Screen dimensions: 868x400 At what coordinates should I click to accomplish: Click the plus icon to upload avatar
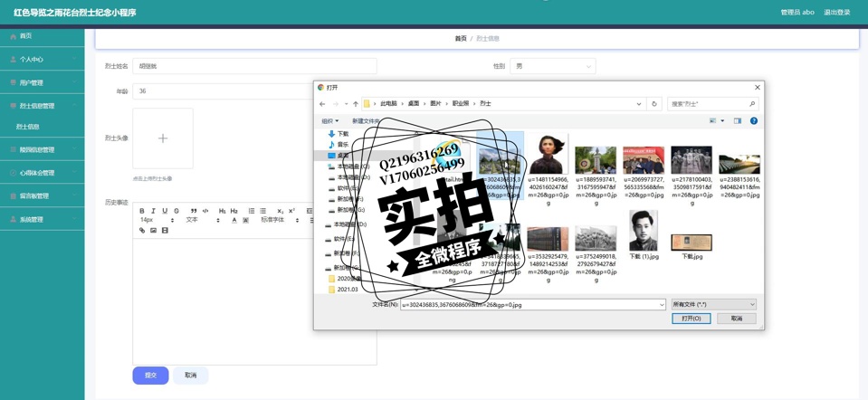click(x=163, y=138)
